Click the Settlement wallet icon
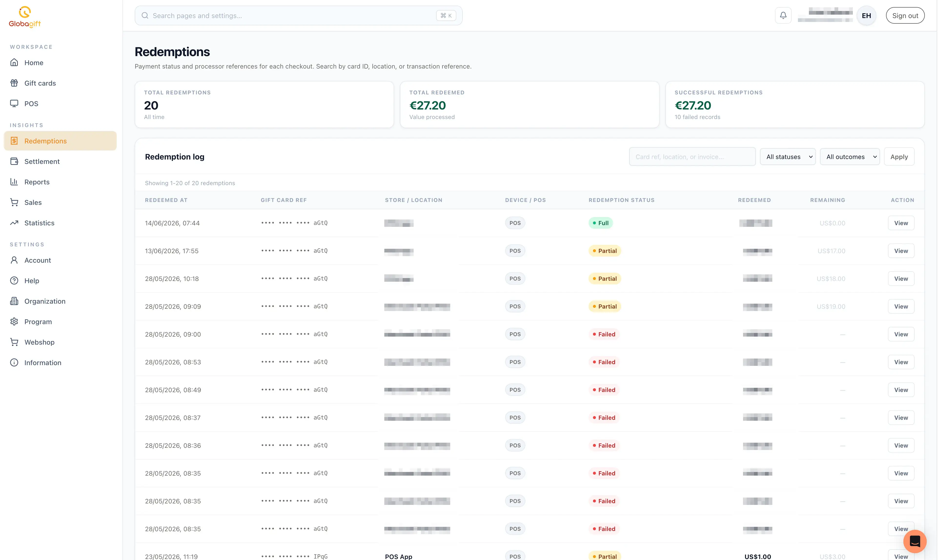 tap(14, 161)
